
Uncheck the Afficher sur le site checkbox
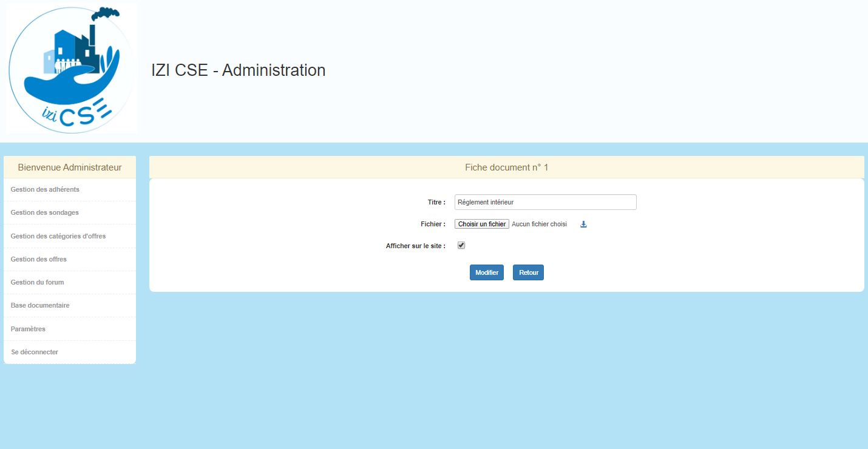(461, 245)
